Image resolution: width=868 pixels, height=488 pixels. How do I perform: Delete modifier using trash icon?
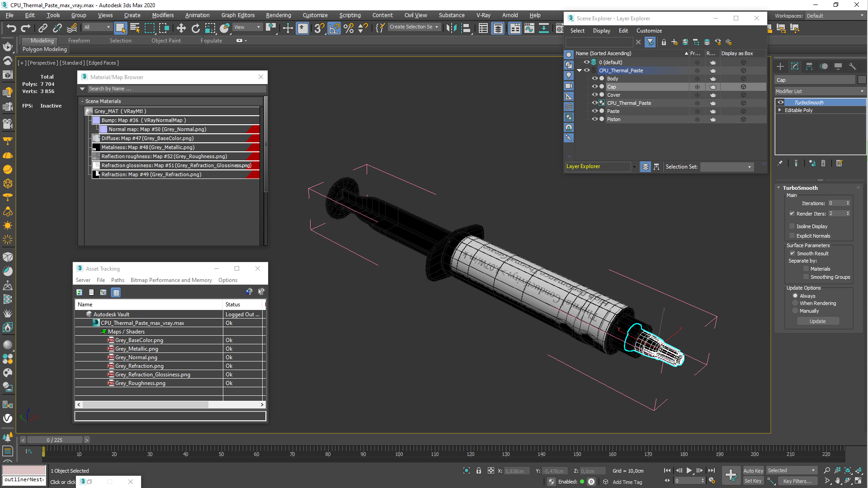(x=823, y=164)
